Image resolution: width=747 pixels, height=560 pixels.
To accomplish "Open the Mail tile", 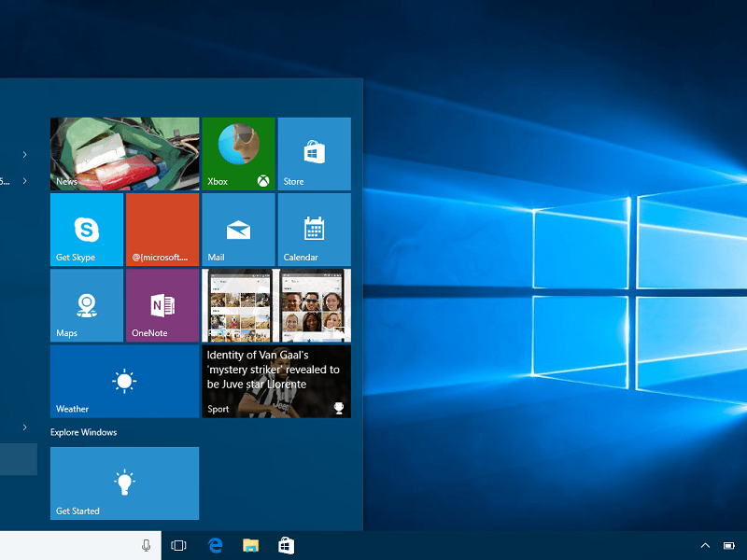I will point(238,230).
